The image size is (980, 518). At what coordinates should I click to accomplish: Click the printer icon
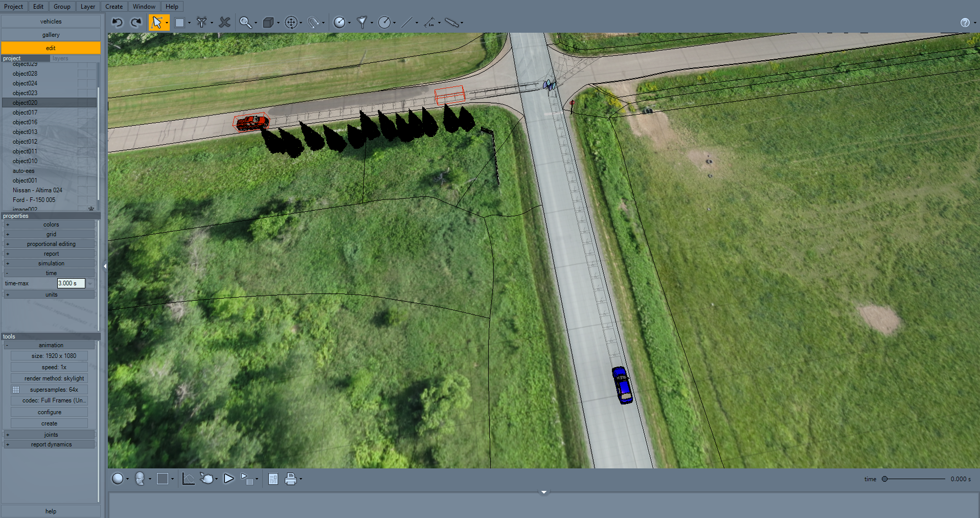click(x=290, y=479)
